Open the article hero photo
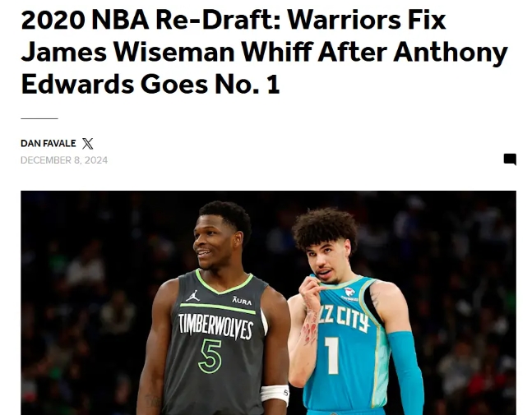This screenshot has height=415, width=532. [268, 302]
